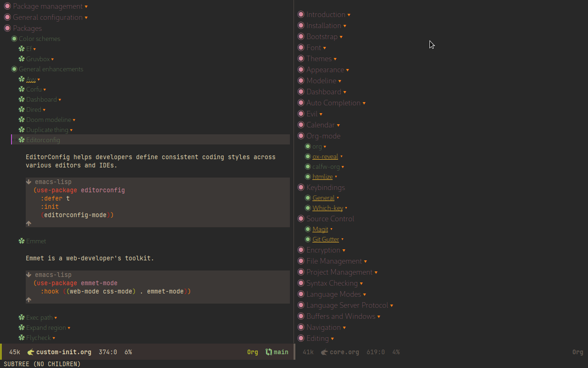Click the custom-init.org buffer name in modeline
The width and height of the screenshot is (588, 368).
point(64,352)
